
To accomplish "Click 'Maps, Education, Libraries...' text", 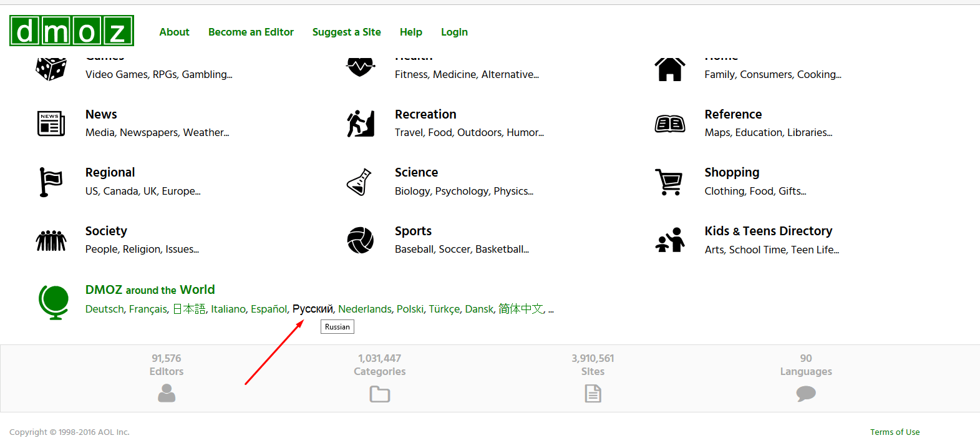I will pos(769,132).
